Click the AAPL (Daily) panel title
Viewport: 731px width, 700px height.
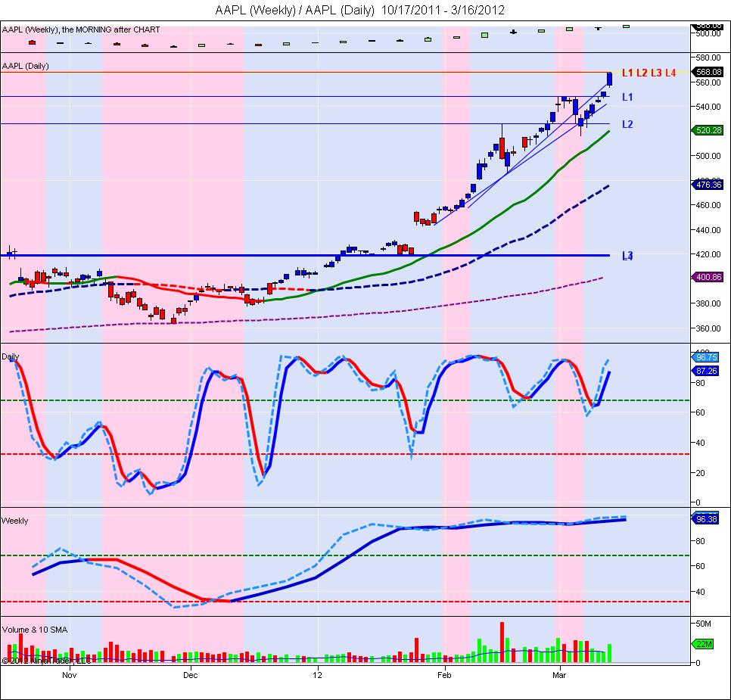pos(25,66)
